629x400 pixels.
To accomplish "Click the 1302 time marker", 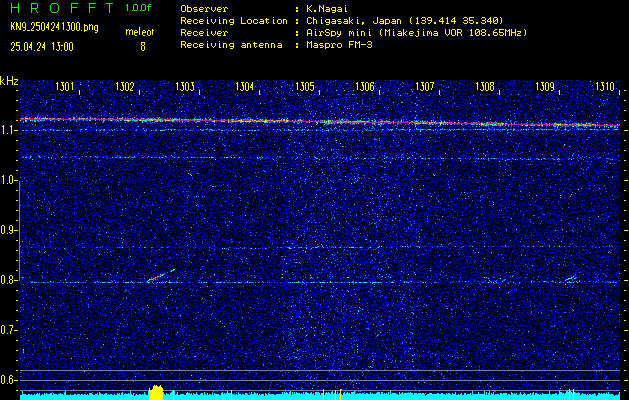I will (125, 87).
